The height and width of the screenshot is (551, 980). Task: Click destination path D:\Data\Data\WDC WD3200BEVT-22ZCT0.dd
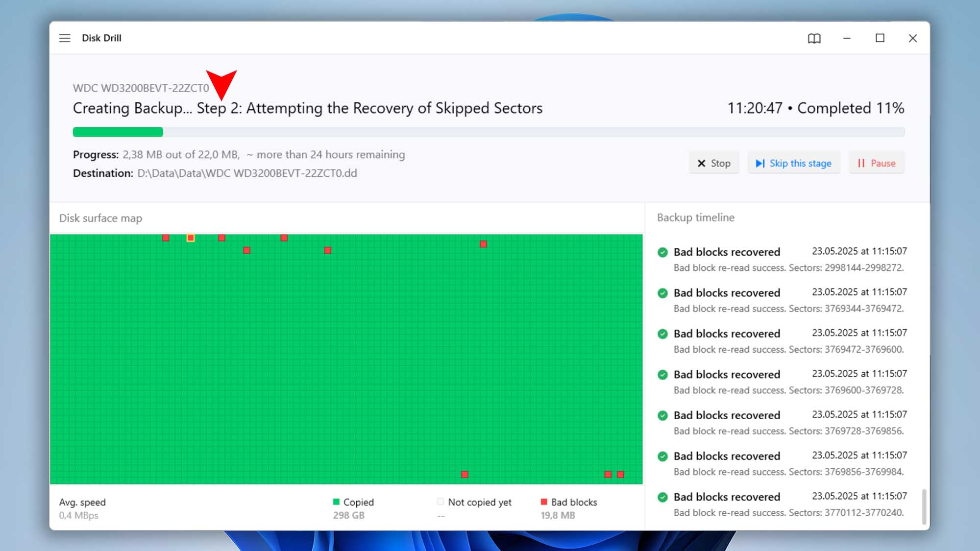(x=247, y=173)
